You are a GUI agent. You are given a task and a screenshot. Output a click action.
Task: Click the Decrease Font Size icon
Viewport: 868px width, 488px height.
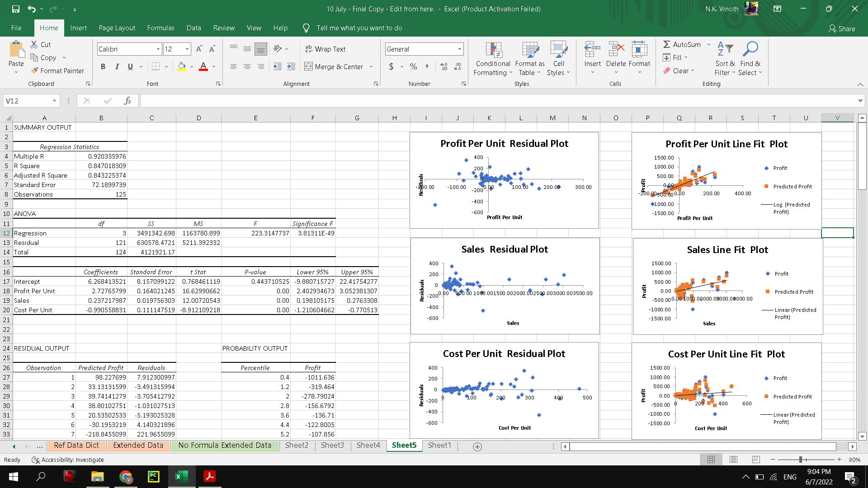point(212,49)
